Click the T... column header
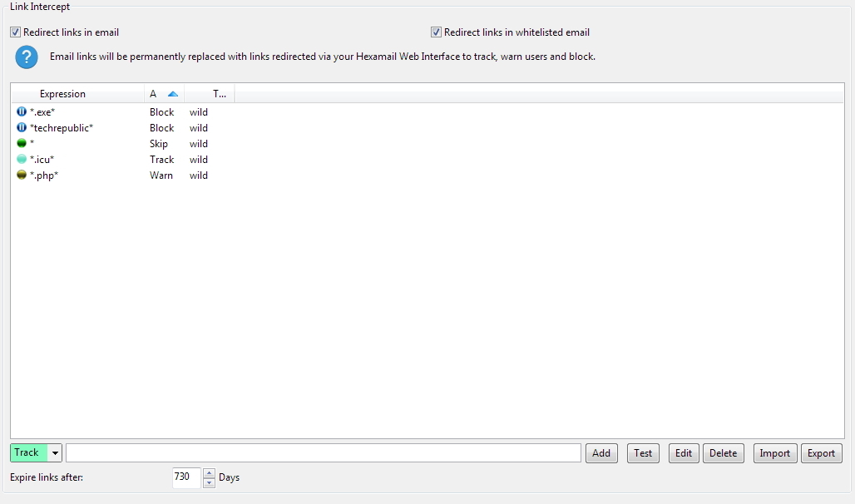The height and width of the screenshot is (504, 855). point(219,94)
